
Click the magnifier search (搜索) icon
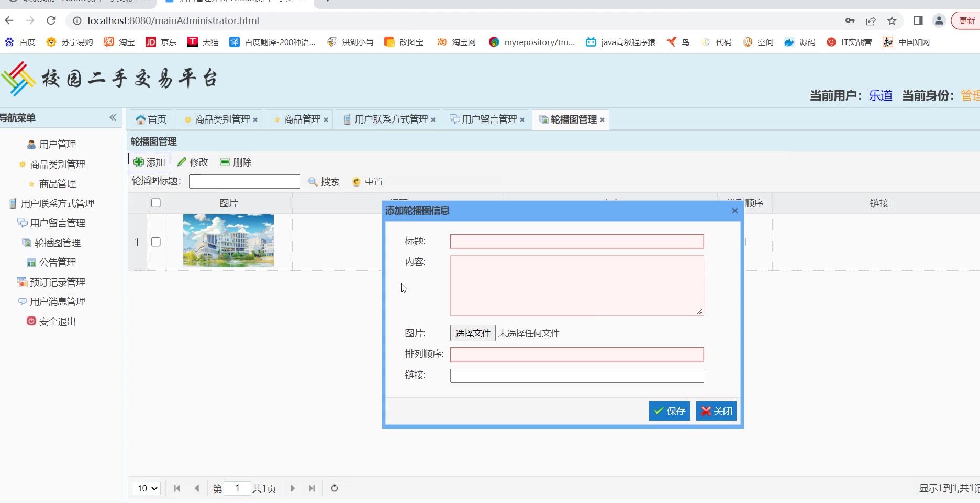[313, 182]
